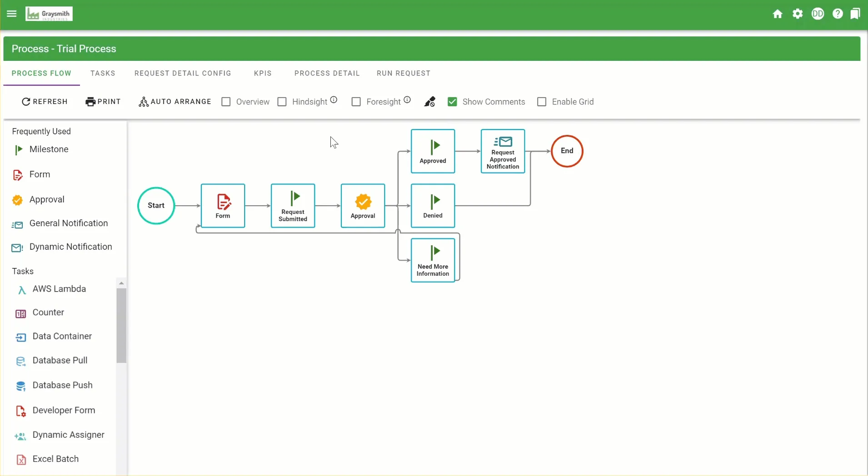Click the bookmark icon in header
Image resolution: width=868 pixels, height=476 pixels.
855,14
